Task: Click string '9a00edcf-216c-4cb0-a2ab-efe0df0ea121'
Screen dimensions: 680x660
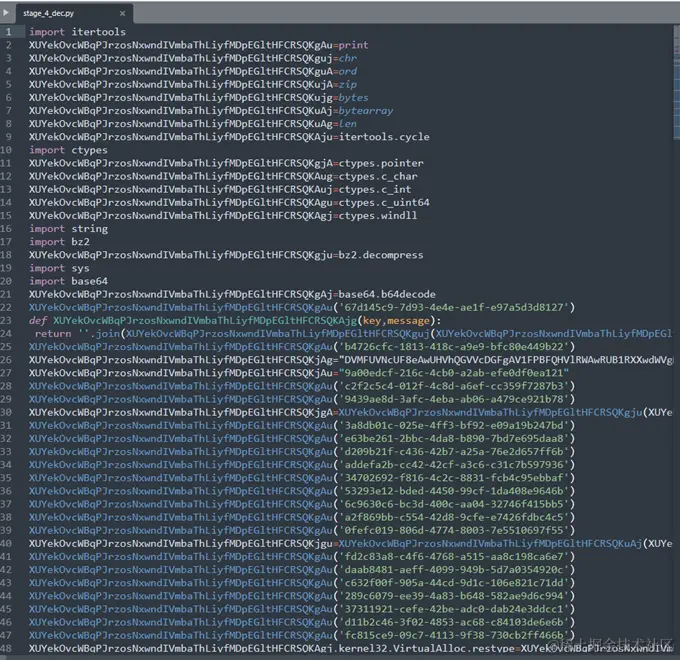Action: pyautogui.click(x=454, y=373)
